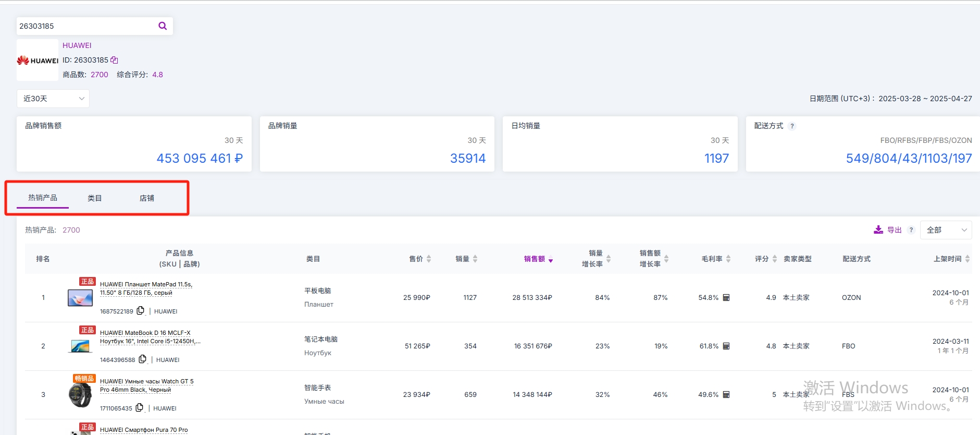The image size is (980, 435).
Task: Sort by listing time column arrows
Action: pos(967,259)
